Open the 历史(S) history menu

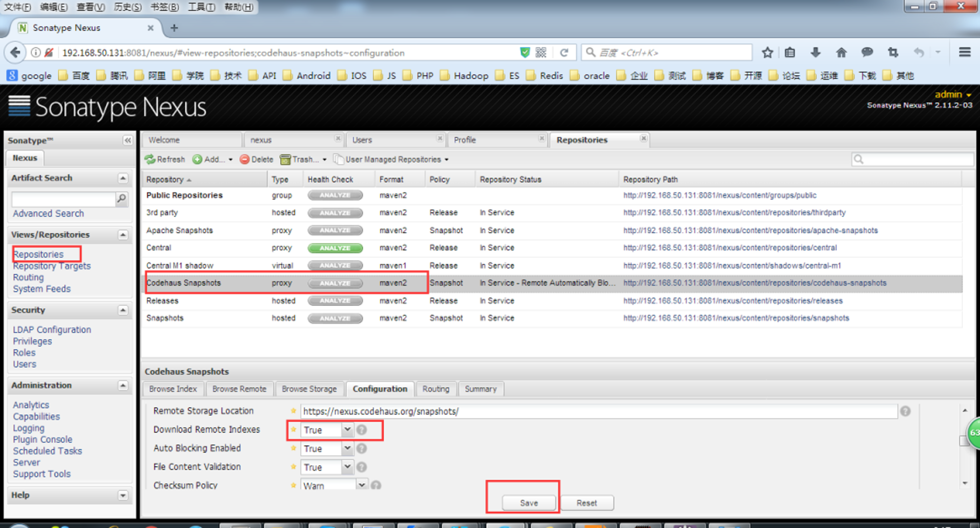click(127, 7)
